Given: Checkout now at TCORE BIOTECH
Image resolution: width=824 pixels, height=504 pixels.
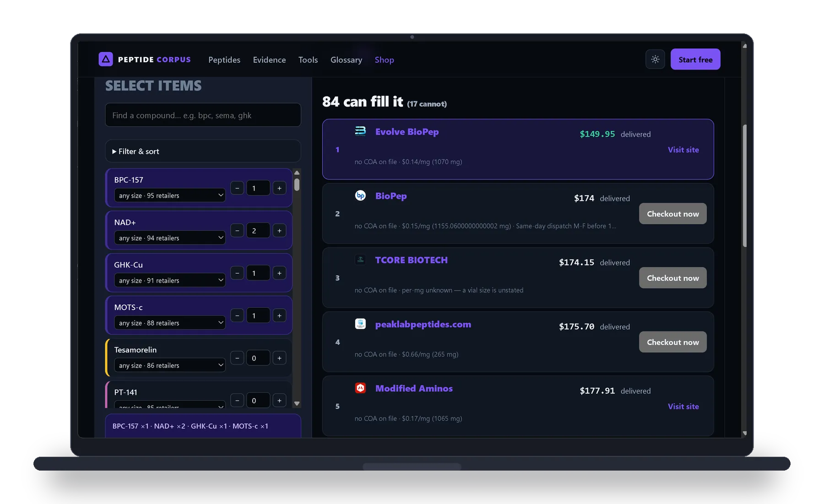Looking at the screenshot, I should (672, 278).
